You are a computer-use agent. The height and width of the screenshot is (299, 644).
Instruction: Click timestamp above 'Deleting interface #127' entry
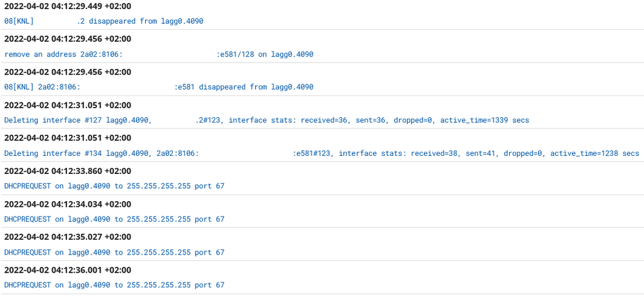click(x=68, y=105)
